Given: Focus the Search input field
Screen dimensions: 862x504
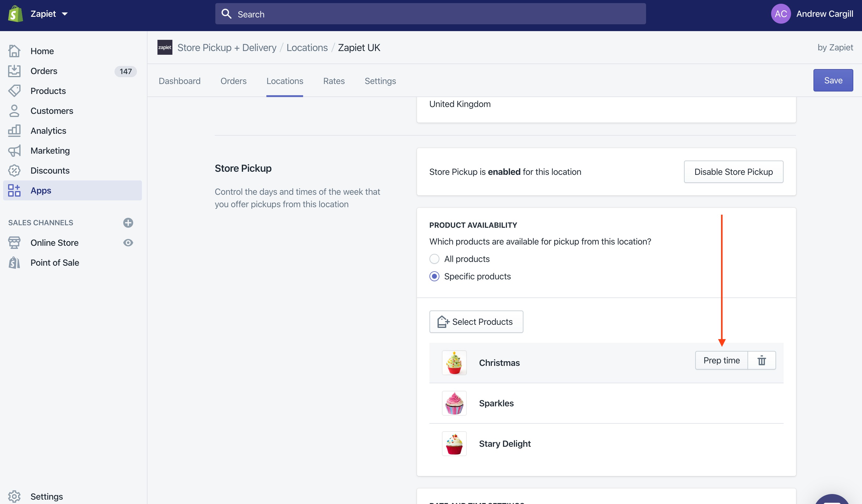Looking at the screenshot, I should click(x=430, y=14).
